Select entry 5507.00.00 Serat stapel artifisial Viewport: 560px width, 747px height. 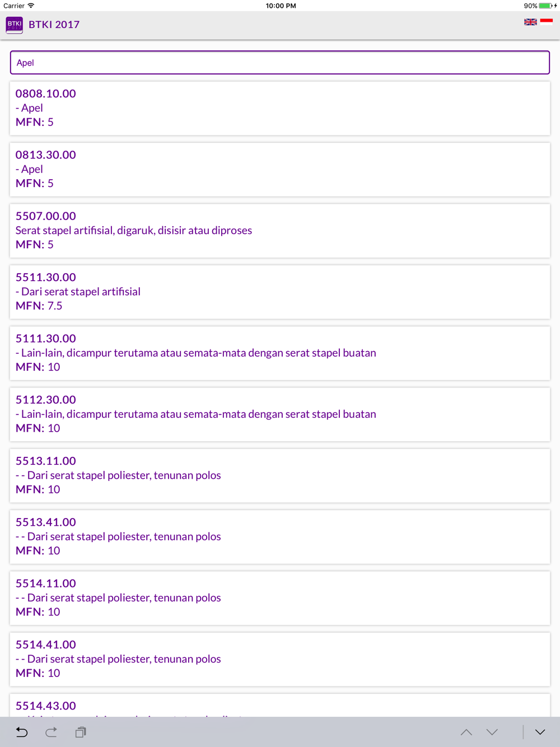pos(279,231)
